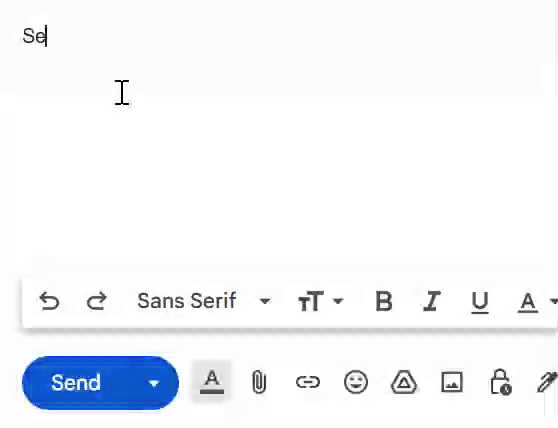Click the Sans Serif font name label
Screen dimensions: 558x428
click(x=187, y=301)
